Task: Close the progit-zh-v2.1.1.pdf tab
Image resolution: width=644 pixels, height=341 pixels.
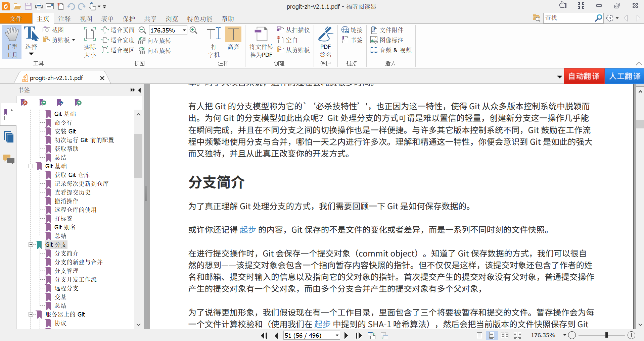Action: coord(102,78)
